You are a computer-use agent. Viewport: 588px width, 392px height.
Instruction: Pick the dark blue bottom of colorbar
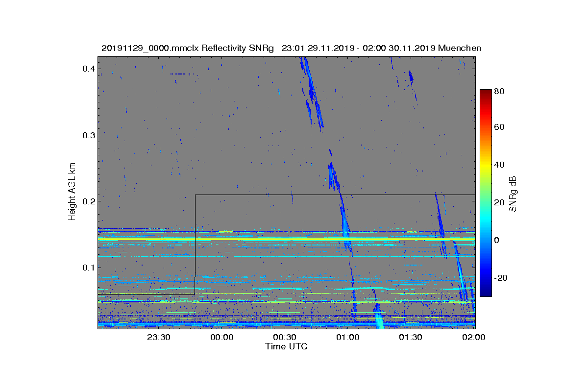tap(486, 293)
